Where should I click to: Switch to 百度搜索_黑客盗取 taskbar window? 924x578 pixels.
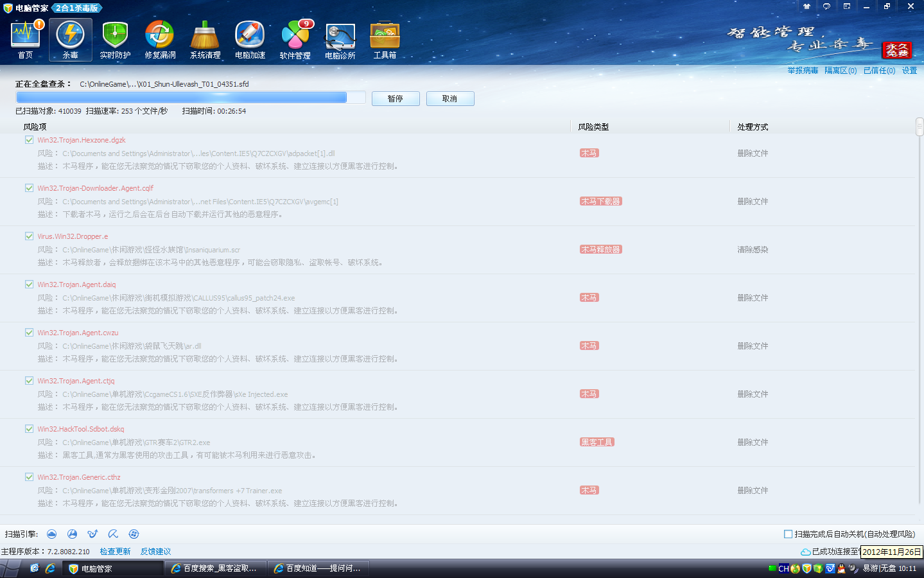[x=216, y=568]
